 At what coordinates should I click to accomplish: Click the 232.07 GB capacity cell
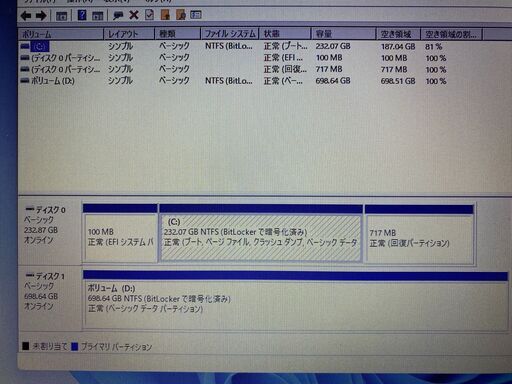[x=333, y=46]
